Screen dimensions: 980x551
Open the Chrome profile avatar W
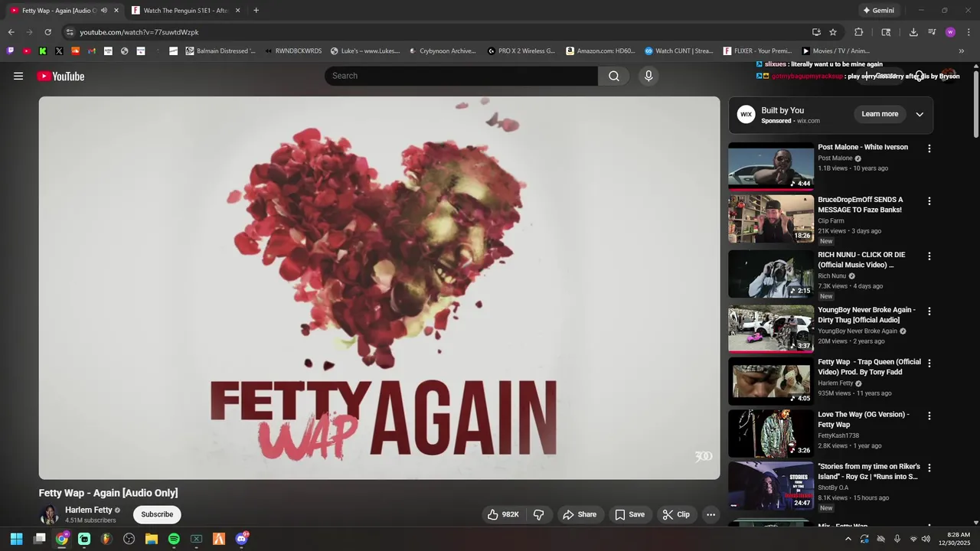tap(950, 32)
